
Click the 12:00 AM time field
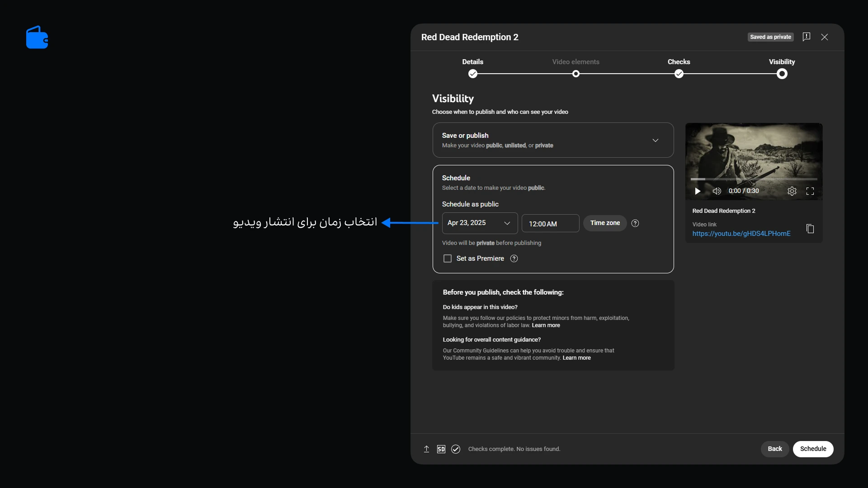coord(550,224)
